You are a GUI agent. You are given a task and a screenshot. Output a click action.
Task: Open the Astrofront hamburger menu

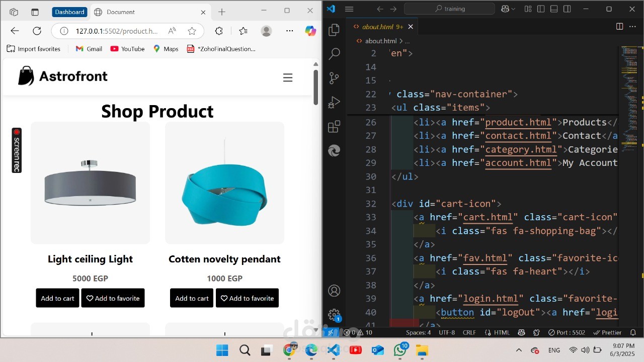click(x=288, y=78)
